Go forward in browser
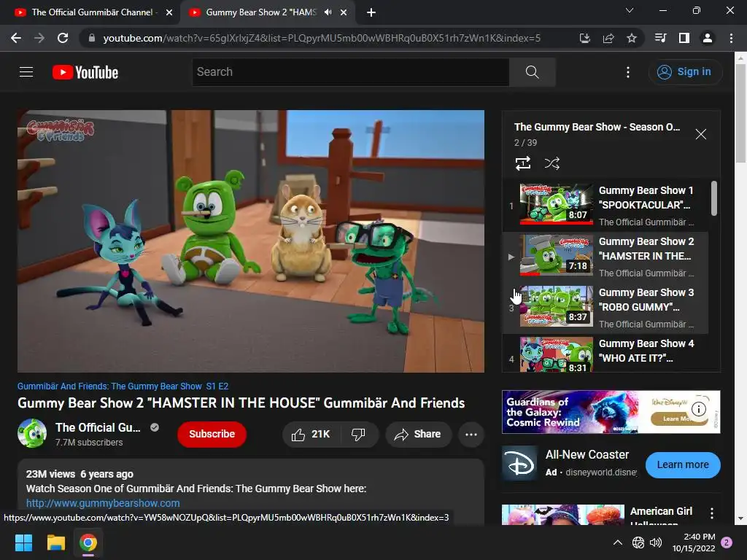The height and width of the screenshot is (560, 747). pos(39,38)
